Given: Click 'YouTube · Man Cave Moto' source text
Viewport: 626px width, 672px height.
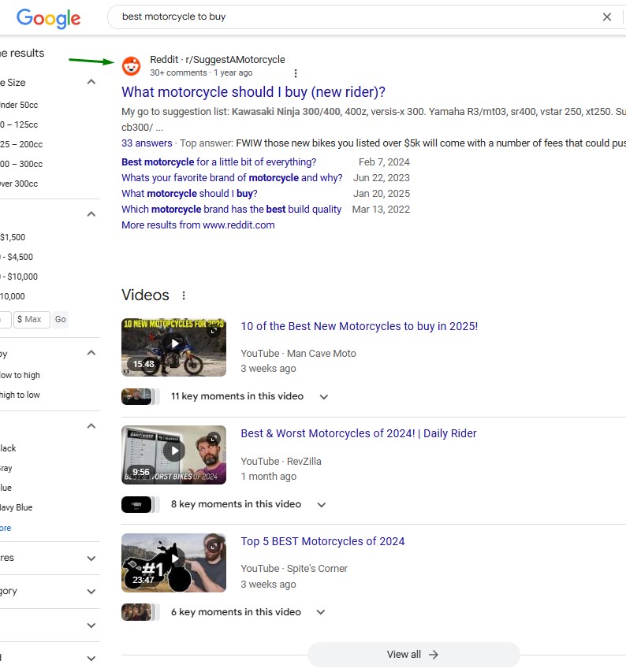Looking at the screenshot, I should [299, 354].
